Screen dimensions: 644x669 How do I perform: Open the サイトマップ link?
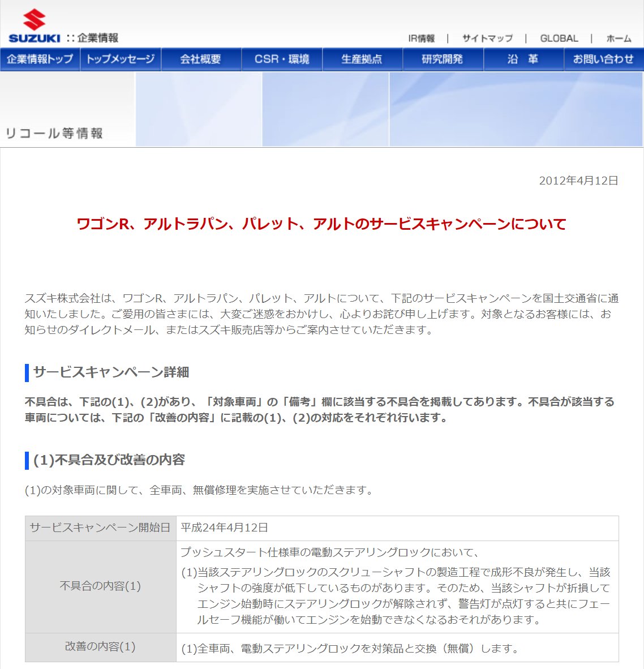coord(487,38)
